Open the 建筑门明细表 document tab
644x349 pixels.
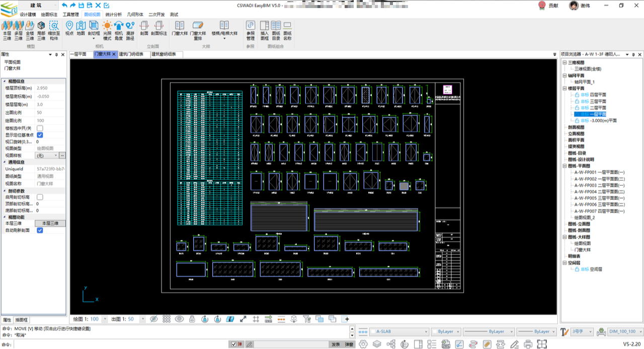131,54
